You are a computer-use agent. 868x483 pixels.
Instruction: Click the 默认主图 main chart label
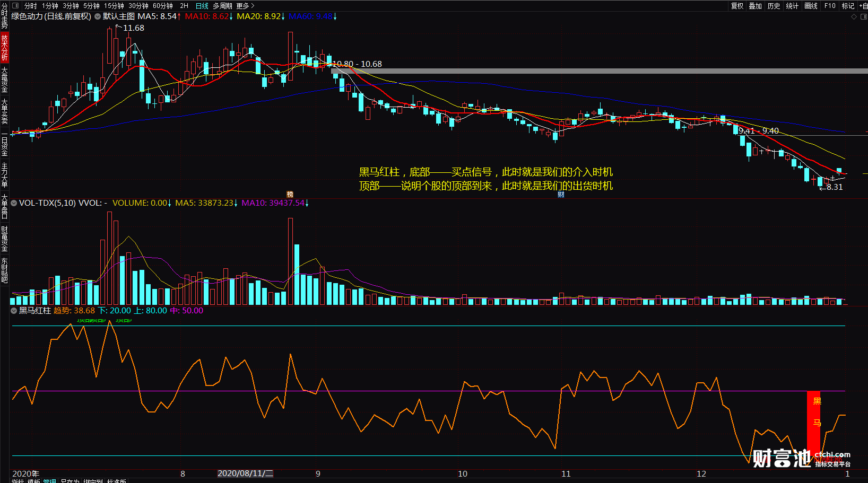click(x=119, y=16)
